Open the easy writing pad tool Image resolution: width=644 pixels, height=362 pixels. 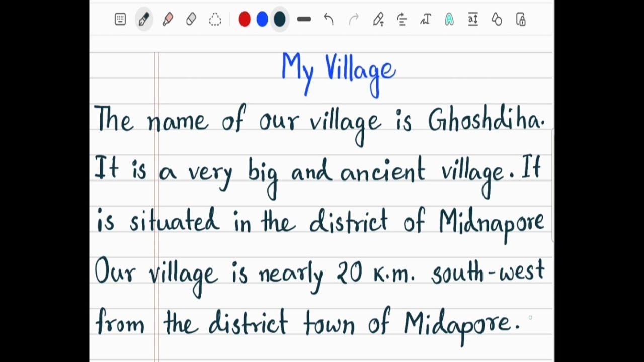[x=473, y=20]
